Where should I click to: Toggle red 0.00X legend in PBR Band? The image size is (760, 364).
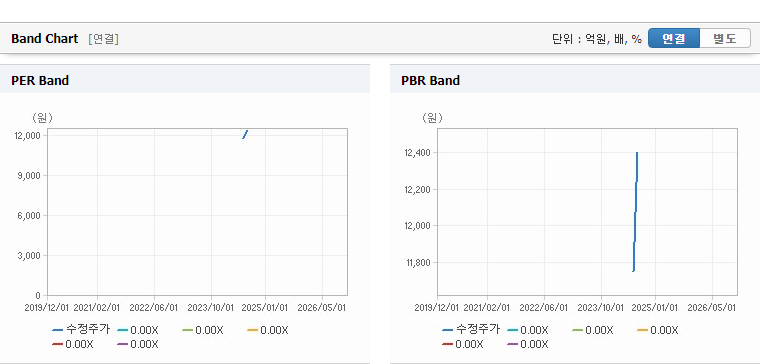coord(462,344)
